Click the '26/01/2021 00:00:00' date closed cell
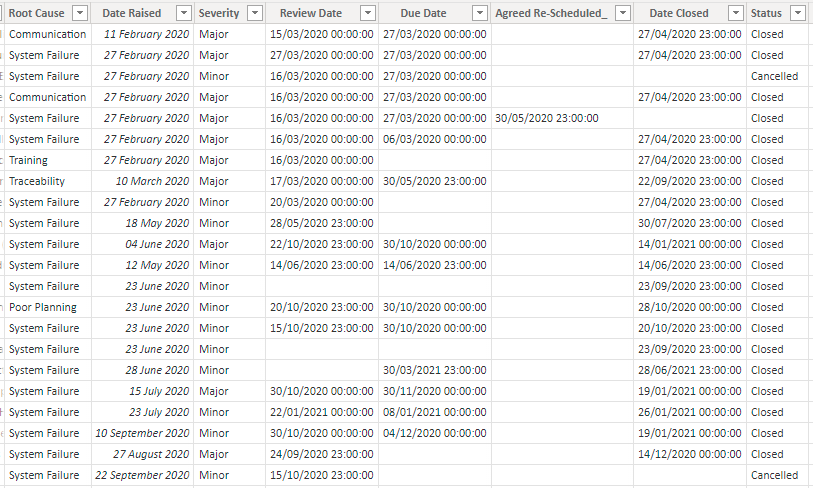813x488 pixels. pyautogui.click(x=690, y=412)
